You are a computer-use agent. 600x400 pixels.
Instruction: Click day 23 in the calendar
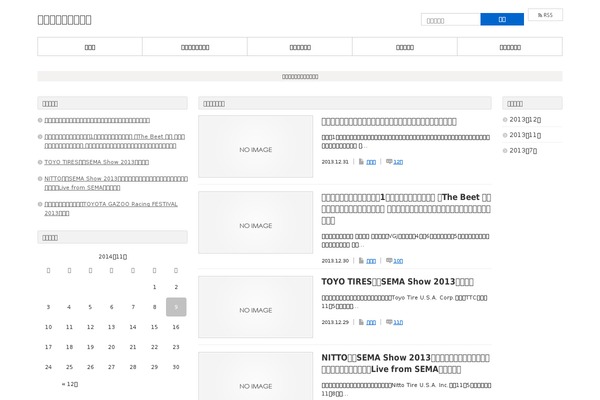[x=176, y=347]
